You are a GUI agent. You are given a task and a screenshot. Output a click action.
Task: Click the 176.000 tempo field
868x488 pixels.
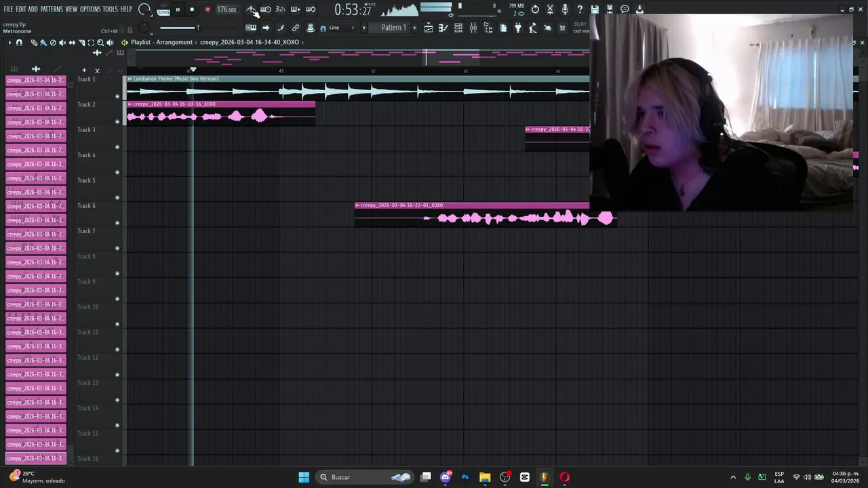[226, 9]
